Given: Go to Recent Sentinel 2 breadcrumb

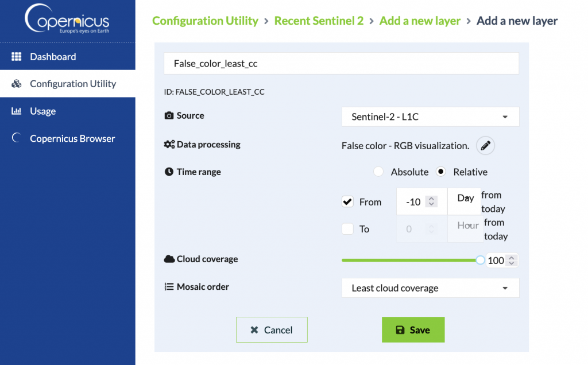Looking at the screenshot, I should click(319, 21).
